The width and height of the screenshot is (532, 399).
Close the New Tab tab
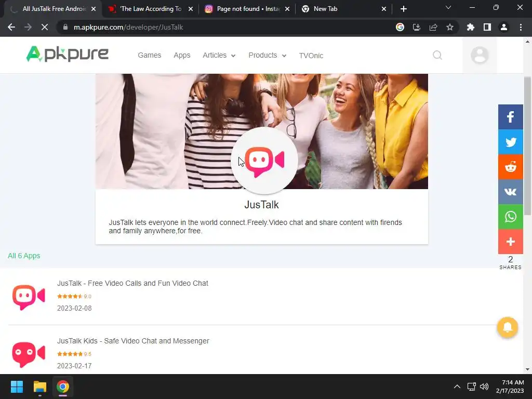(x=384, y=9)
